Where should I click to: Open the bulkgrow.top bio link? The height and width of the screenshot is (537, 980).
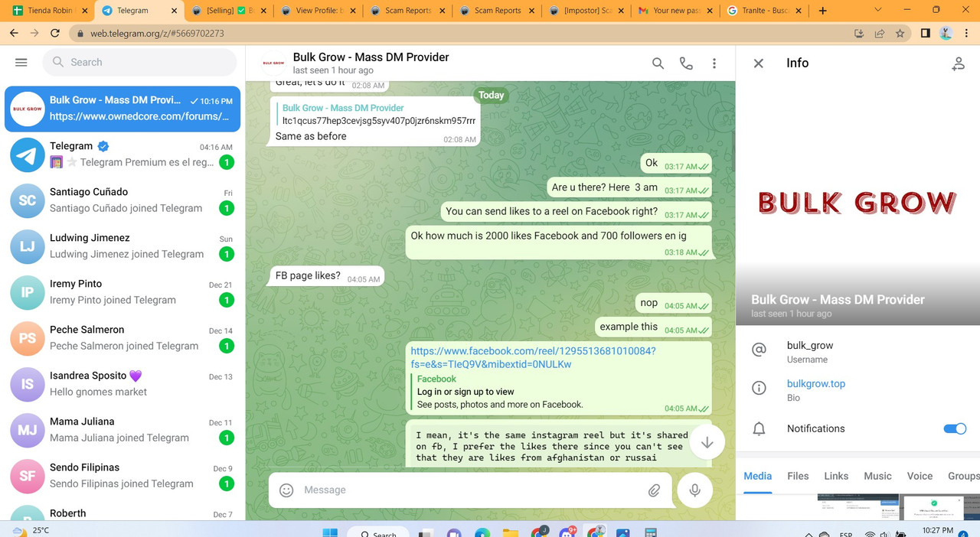click(x=816, y=384)
